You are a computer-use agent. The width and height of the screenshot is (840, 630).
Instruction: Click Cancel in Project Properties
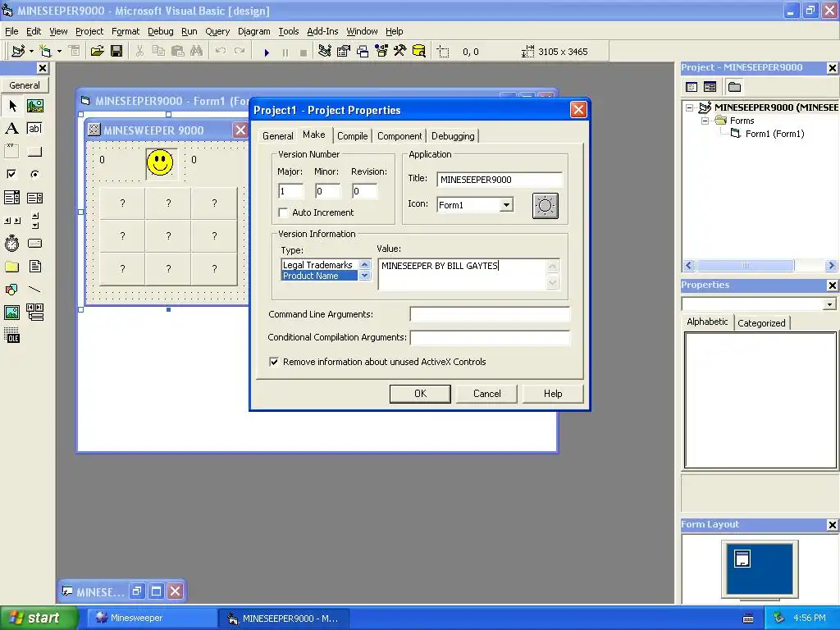[486, 394]
